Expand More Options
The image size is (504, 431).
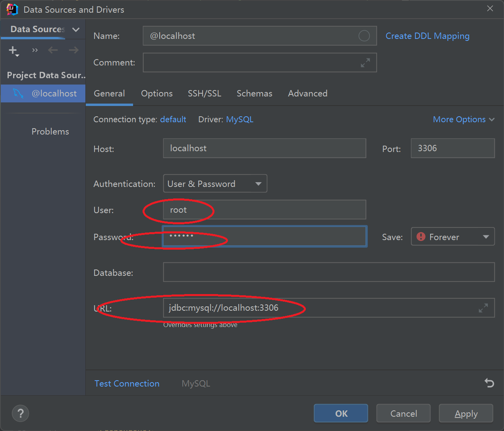pyautogui.click(x=463, y=119)
